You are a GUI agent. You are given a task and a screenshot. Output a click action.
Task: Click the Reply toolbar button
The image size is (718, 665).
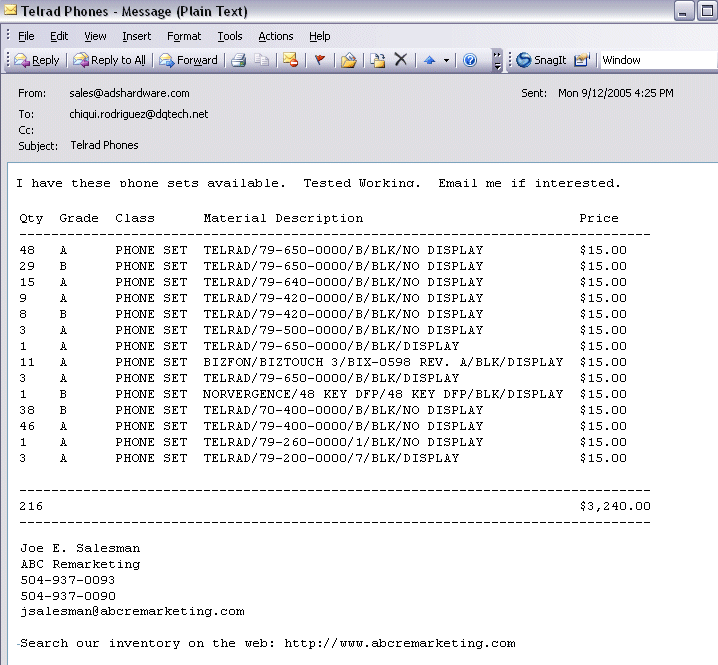point(38,60)
